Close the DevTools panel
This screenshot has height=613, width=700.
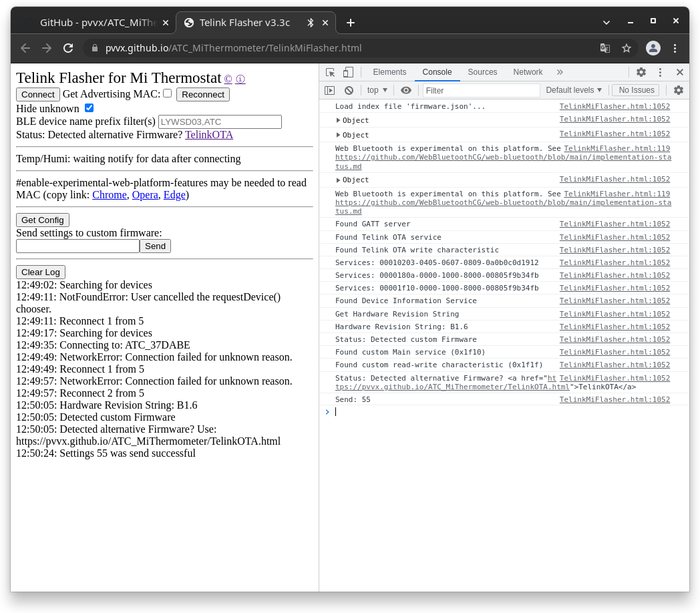click(680, 72)
